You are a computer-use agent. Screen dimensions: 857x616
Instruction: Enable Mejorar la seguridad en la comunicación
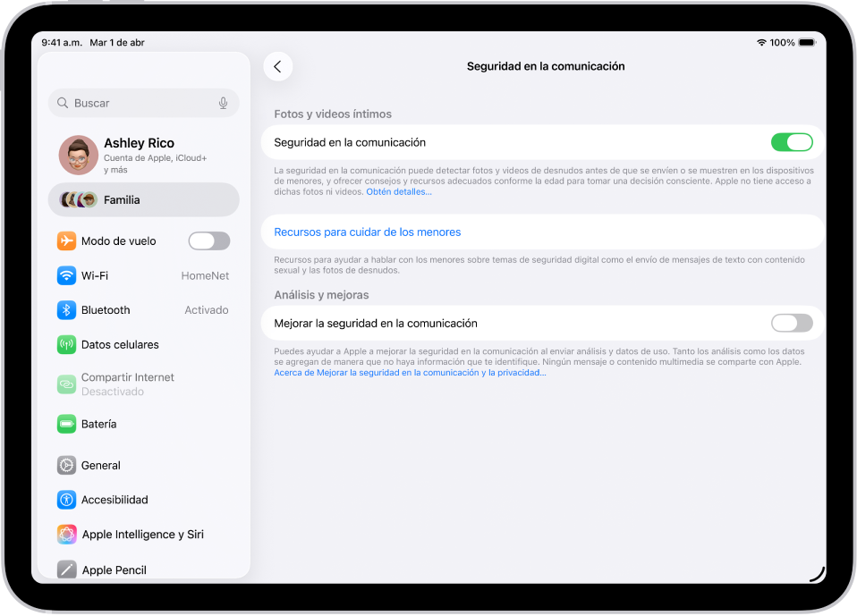point(793,323)
